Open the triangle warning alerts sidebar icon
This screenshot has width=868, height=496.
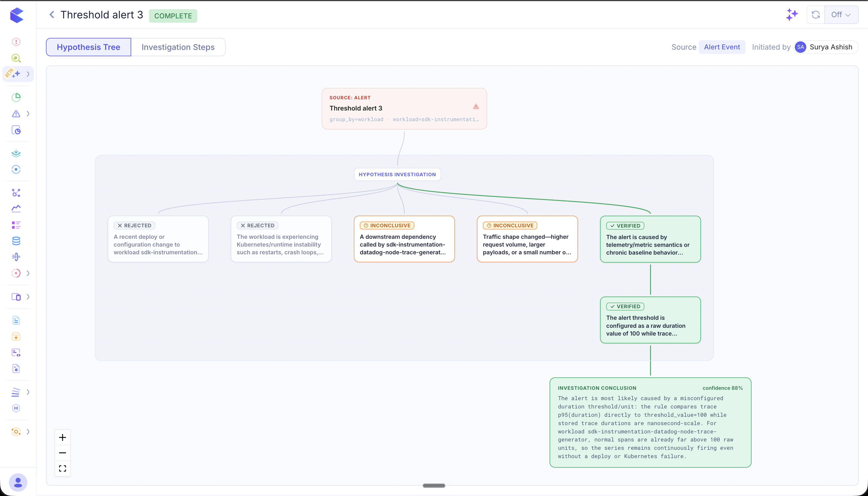click(x=16, y=114)
